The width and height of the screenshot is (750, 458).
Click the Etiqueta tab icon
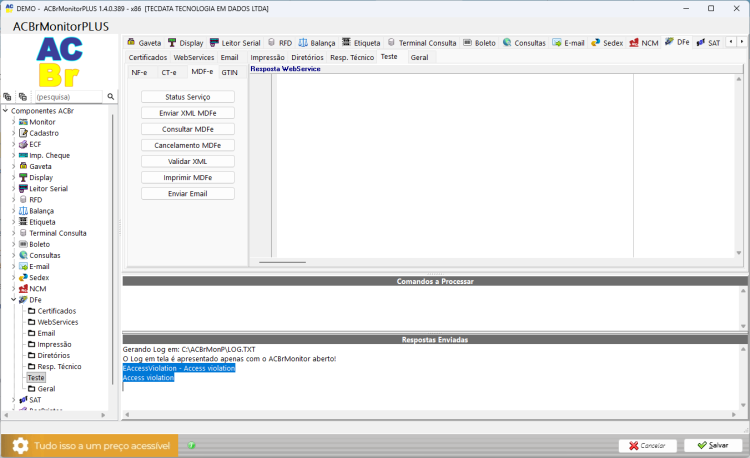coord(346,42)
